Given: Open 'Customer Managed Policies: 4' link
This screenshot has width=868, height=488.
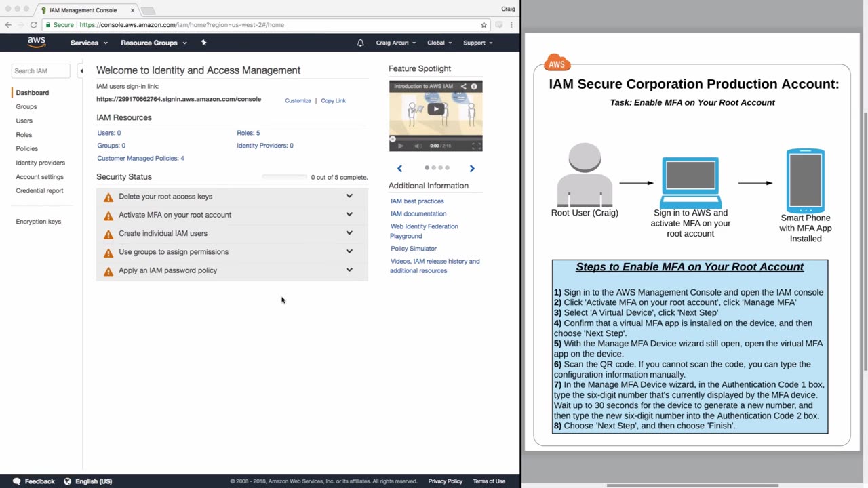Looking at the screenshot, I should 140,158.
